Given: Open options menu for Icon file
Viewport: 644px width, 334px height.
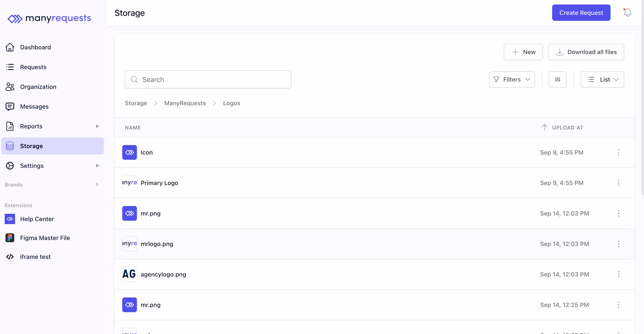Looking at the screenshot, I should pyautogui.click(x=618, y=153).
